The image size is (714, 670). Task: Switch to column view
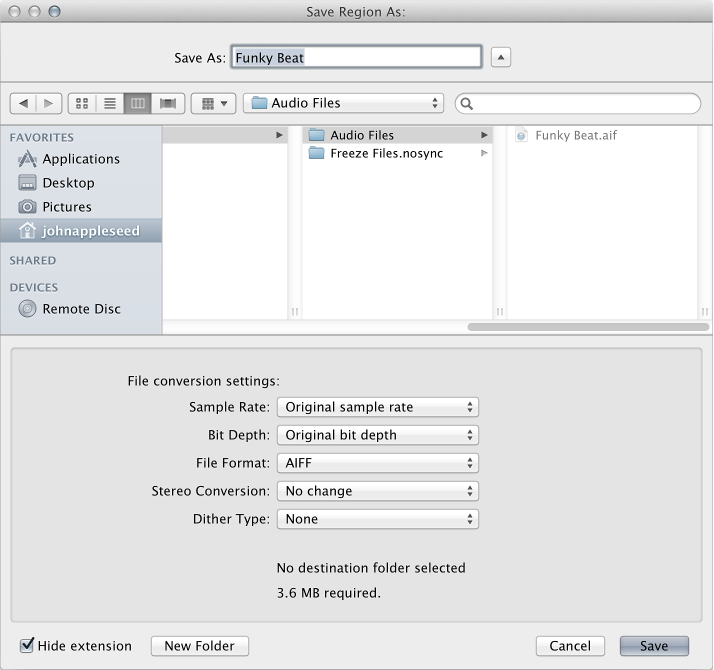(x=138, y=103)
